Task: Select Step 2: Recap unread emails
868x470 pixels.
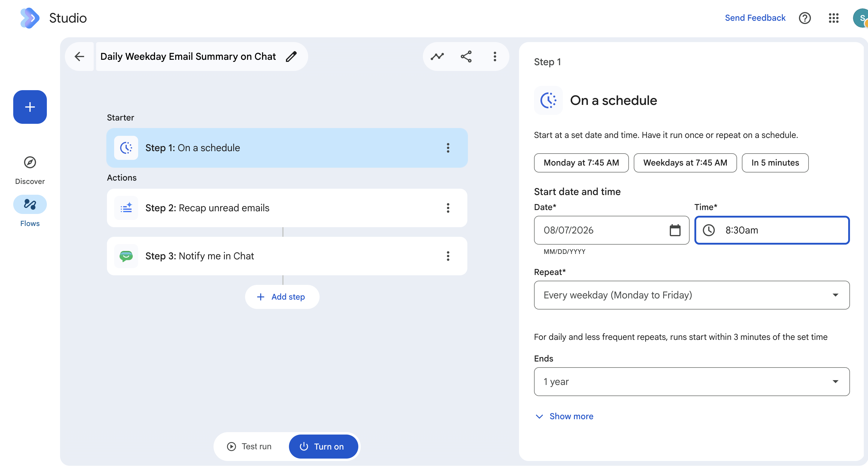Action: [287, 208]
